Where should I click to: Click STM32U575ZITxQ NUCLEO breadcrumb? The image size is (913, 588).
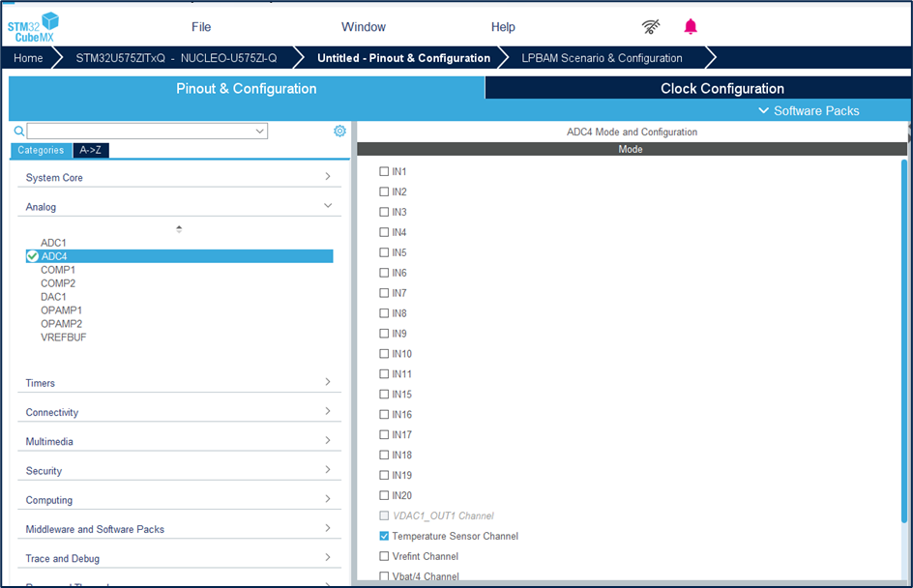tap(176, 58)
